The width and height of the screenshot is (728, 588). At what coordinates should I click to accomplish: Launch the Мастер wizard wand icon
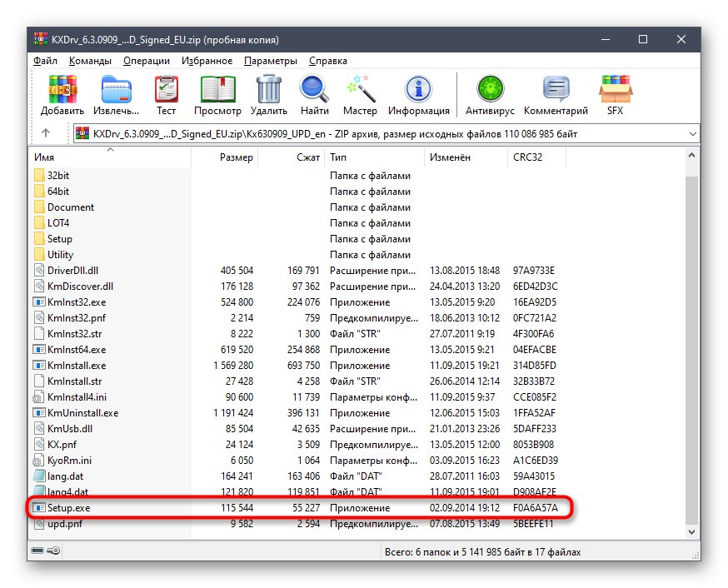[x=361, y=89]
